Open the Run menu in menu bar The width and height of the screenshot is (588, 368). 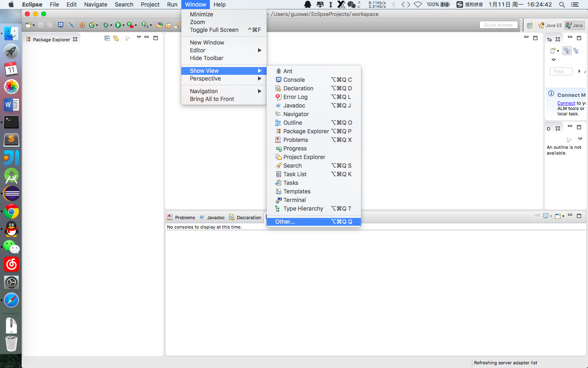[x=172, y=4]
